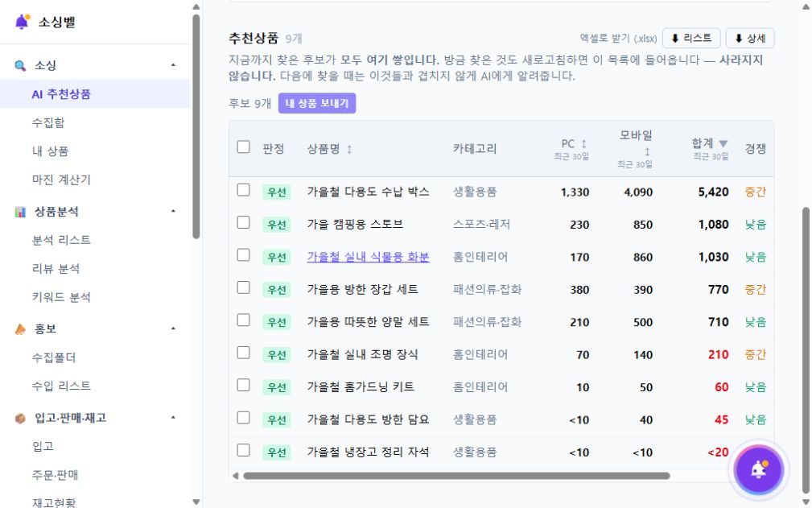This screenshot has height=508, width=812.
Task: Click the red 합계 value 210
Action: 719,355
